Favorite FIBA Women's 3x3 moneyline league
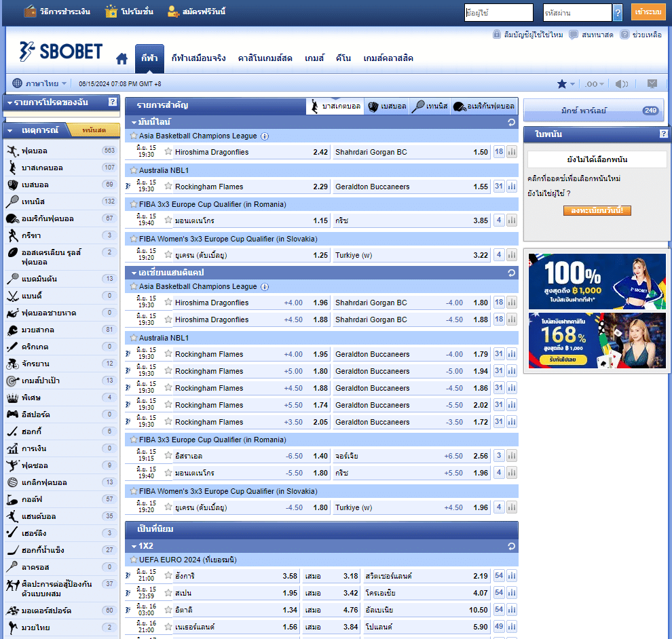Viewport: 672px width, 639px height. [134, 239]
